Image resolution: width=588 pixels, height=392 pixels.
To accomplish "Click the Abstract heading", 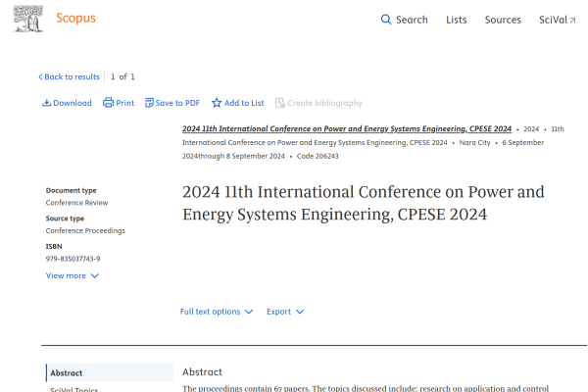I will (202, 372).
